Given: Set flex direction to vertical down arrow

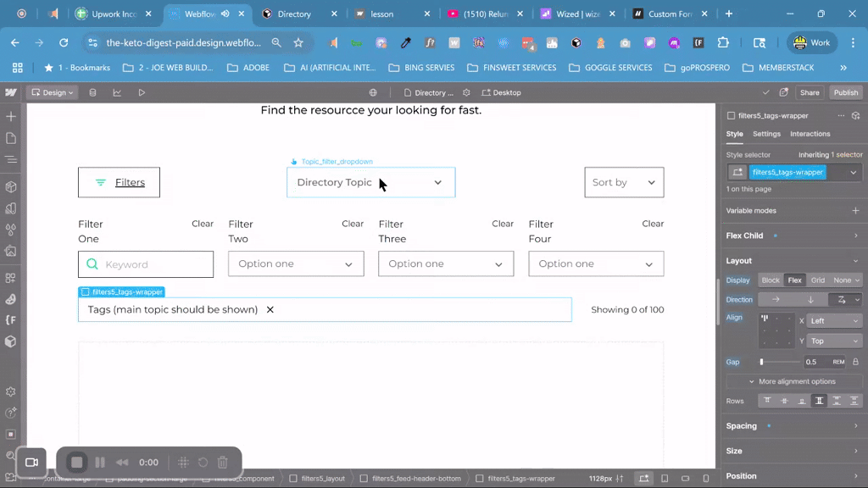Looking at the screenshot, I should (x=810, y=299).
